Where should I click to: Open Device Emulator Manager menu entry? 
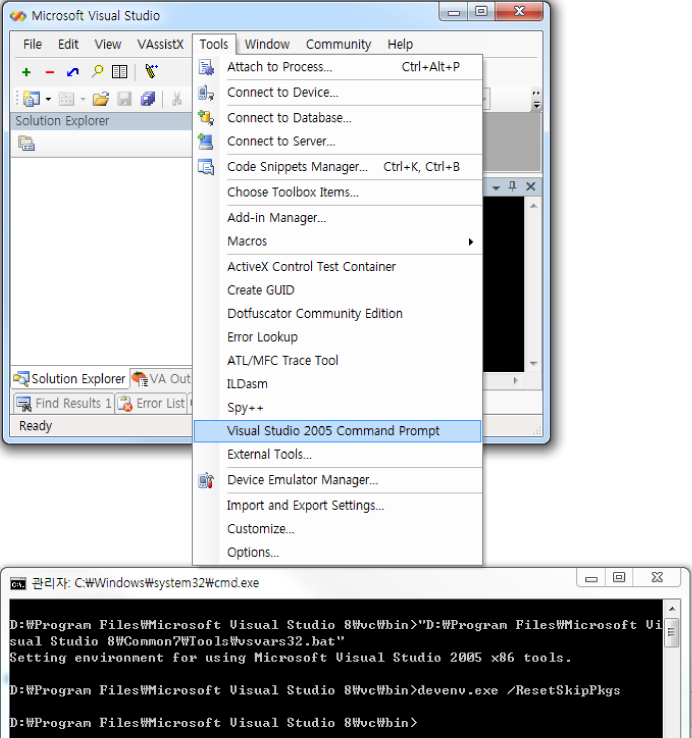(x=338, y=480)
